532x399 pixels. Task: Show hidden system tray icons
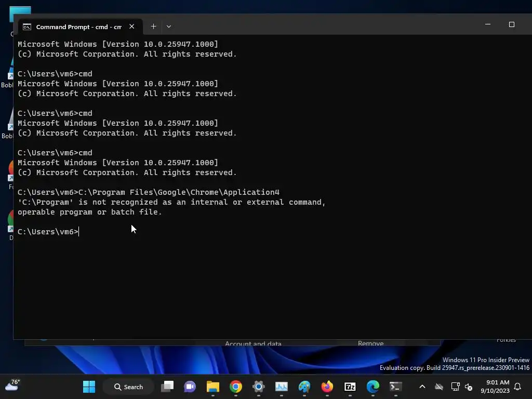(422, 387)
